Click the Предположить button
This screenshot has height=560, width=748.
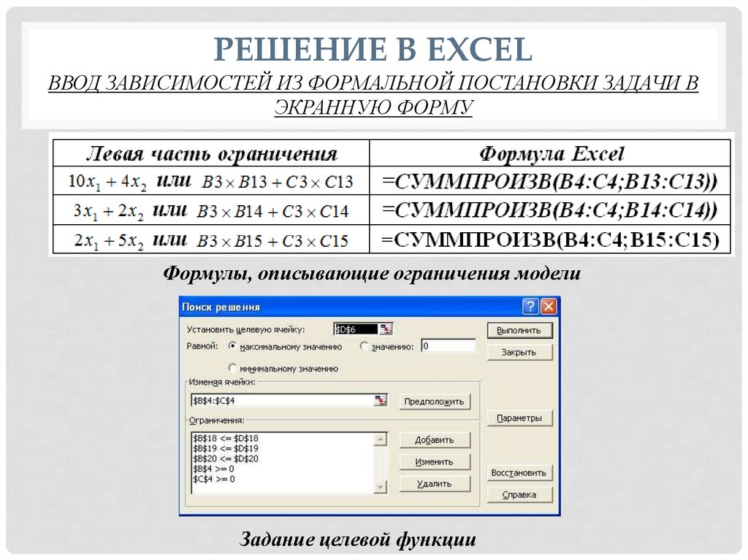click(x=435, y=402)
